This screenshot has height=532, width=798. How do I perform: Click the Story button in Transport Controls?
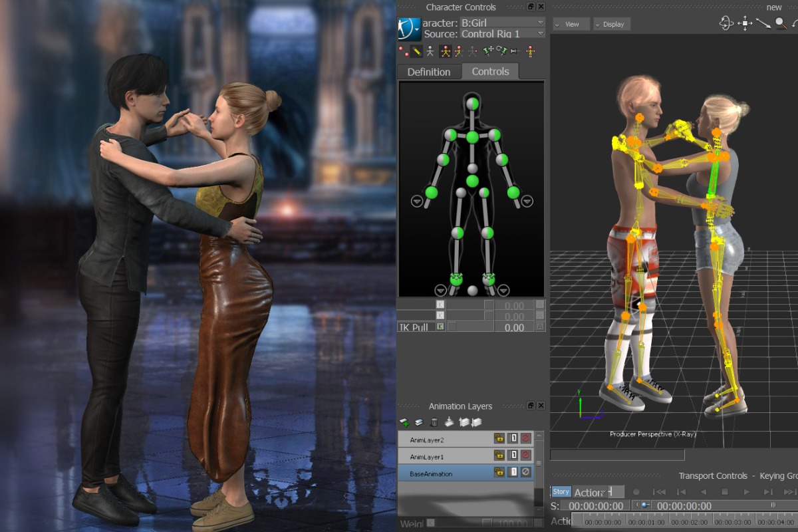[x=561, y=492]
